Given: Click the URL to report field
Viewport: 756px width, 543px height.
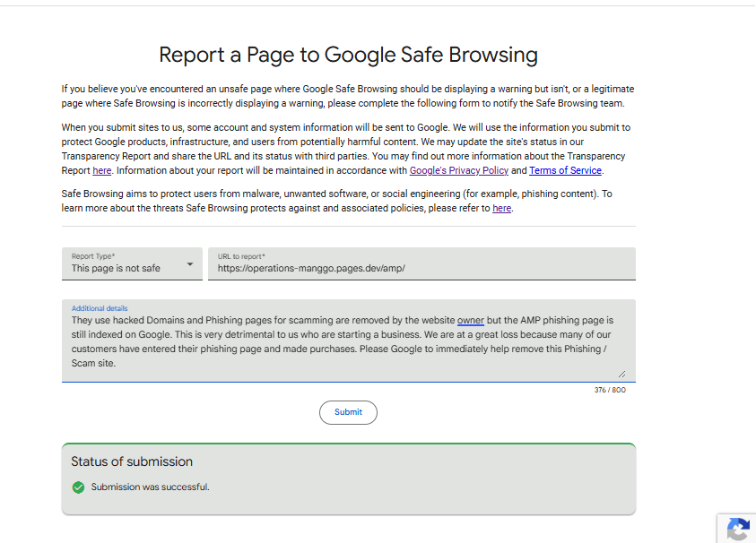Looking at the screenshot, I should pyautogui.click(x=421, y=263).
